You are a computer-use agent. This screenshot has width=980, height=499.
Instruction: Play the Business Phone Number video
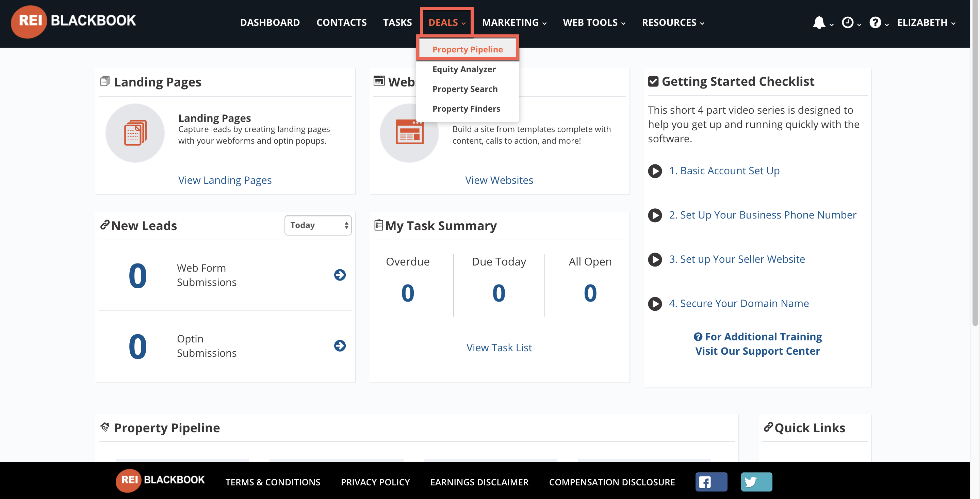pos(655,215)
